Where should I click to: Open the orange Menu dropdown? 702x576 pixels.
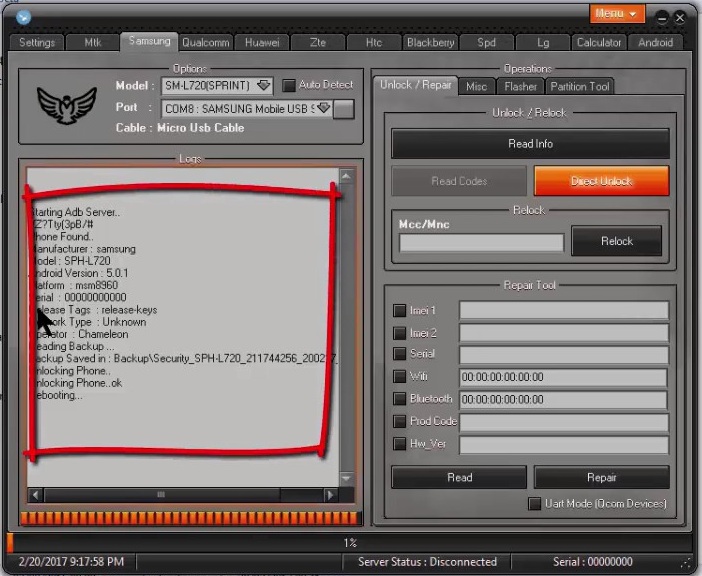(x=617, y=14)
